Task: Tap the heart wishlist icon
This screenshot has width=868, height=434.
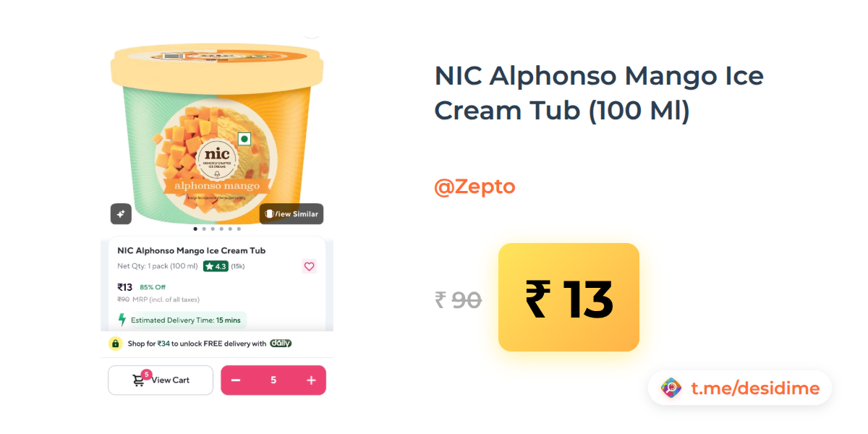Action: (x=309, y=266)
